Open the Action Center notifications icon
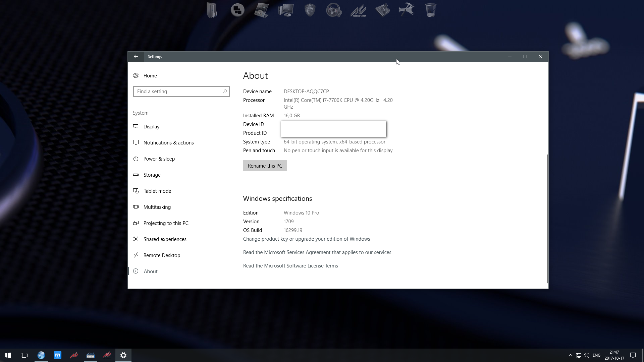 click(x=633, y=355)
